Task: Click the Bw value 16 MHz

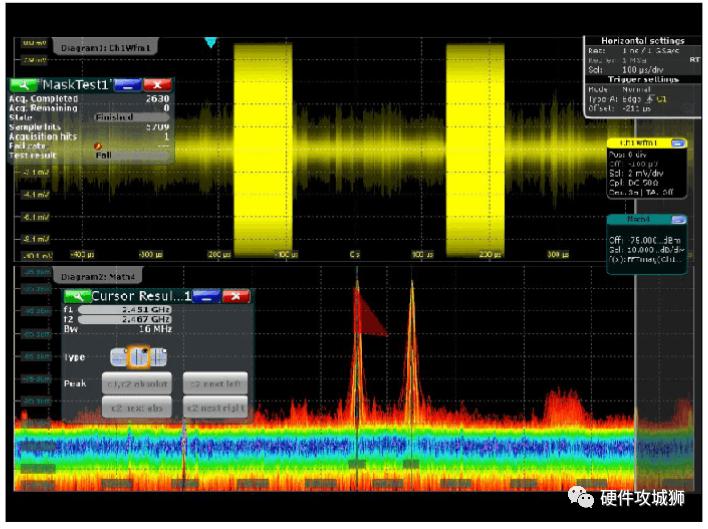Action: 155,329
